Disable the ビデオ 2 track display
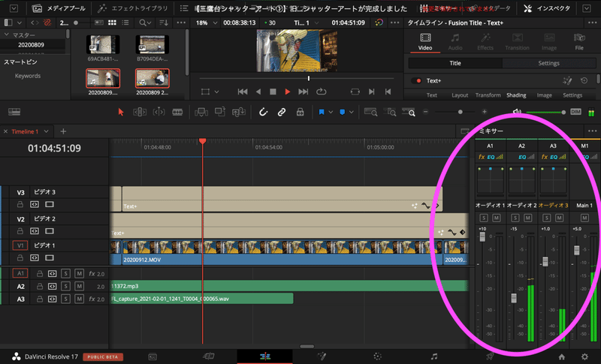 (50, 231)
